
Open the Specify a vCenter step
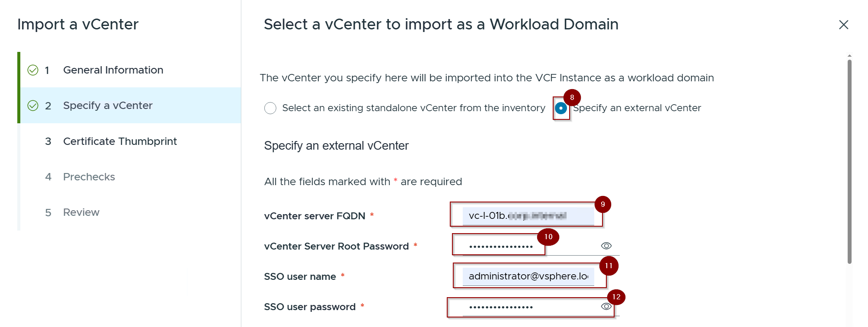[x=108, y=106]
